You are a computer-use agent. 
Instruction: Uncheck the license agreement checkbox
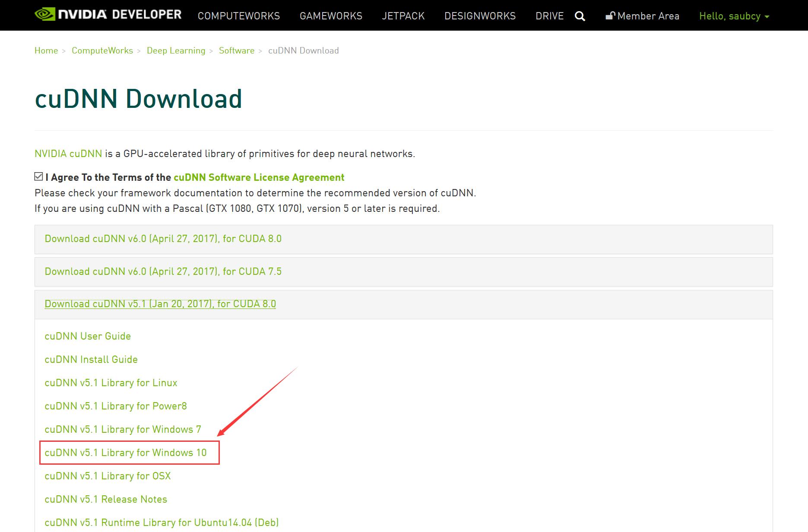(38, 176)
